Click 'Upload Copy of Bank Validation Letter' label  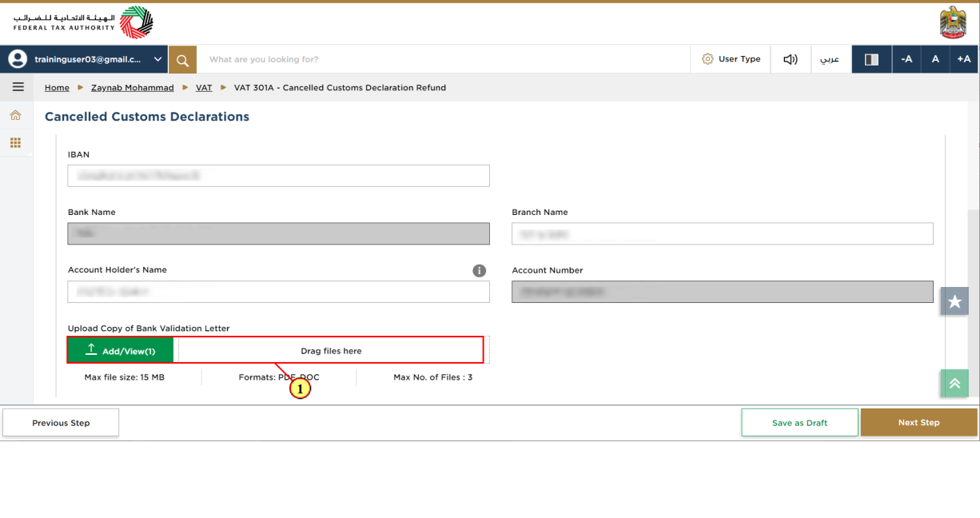[x=149, y=329]
